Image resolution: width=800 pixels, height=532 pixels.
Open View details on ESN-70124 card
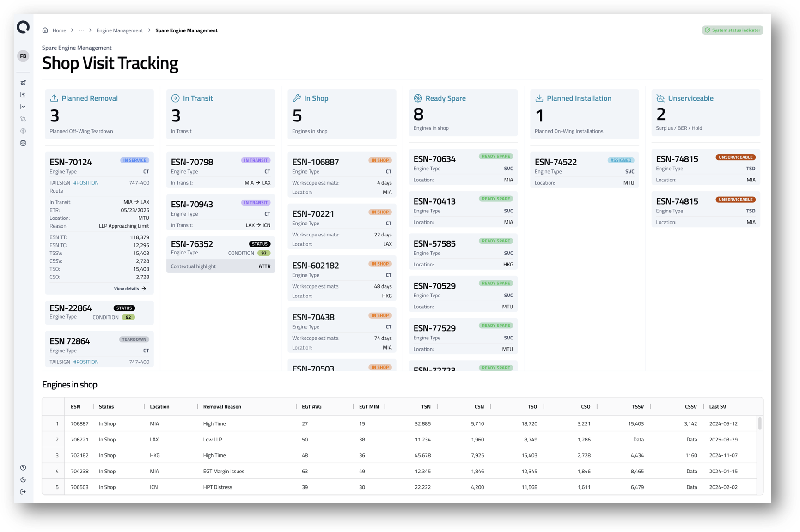coord(130,289)
